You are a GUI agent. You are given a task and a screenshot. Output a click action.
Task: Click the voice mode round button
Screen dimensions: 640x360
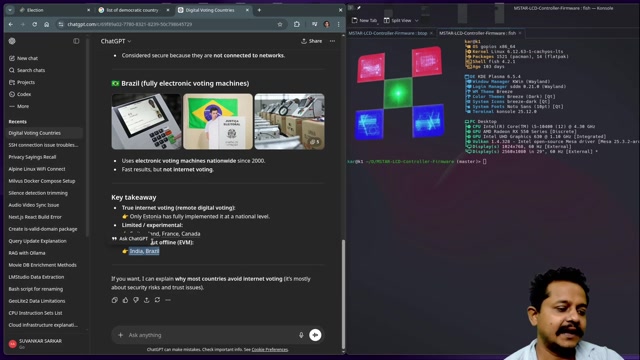click(x=315, y=335)
